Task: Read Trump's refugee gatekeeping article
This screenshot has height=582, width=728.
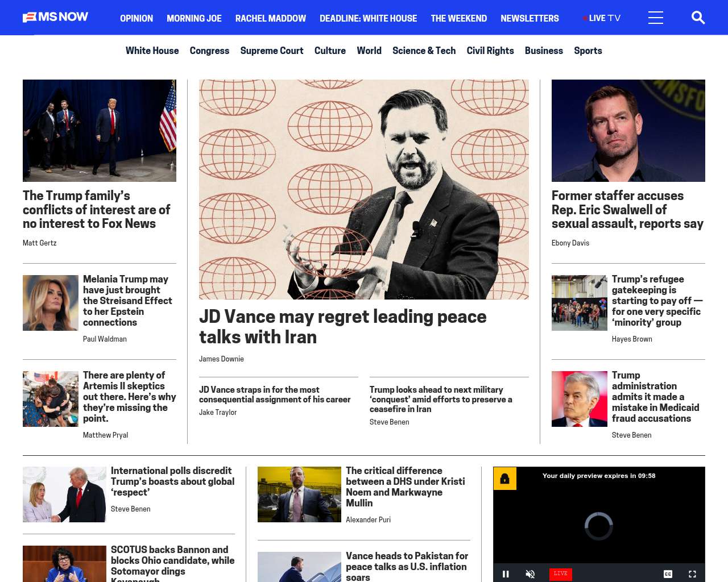Action: (x=657, y=301)
